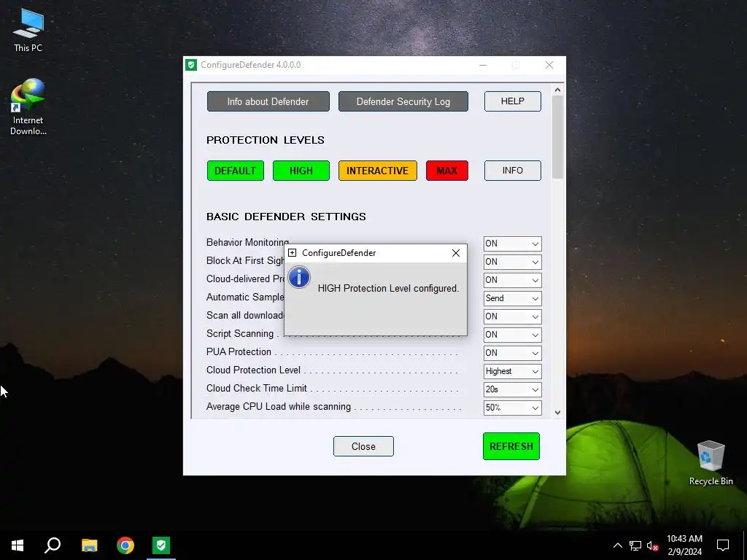Expand Average CPU Load while scanning dropdown

(x=512, y=408)
